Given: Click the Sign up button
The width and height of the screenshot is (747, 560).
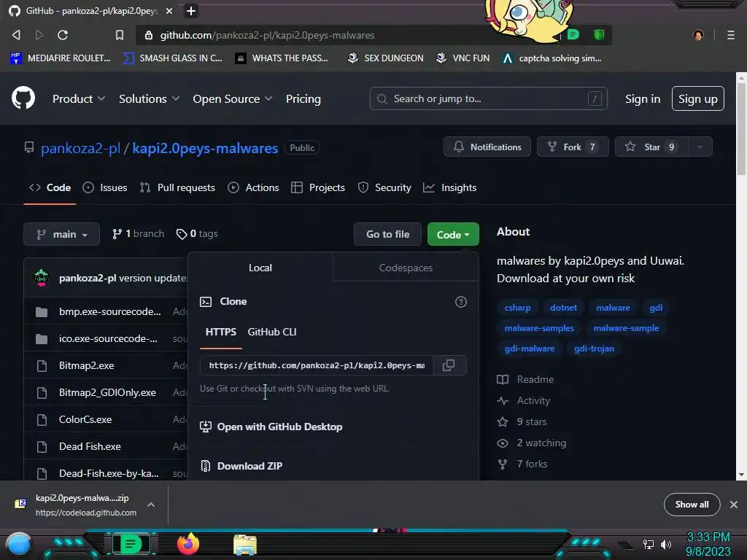Looking at the screenshot, I should tap(698, 98).
